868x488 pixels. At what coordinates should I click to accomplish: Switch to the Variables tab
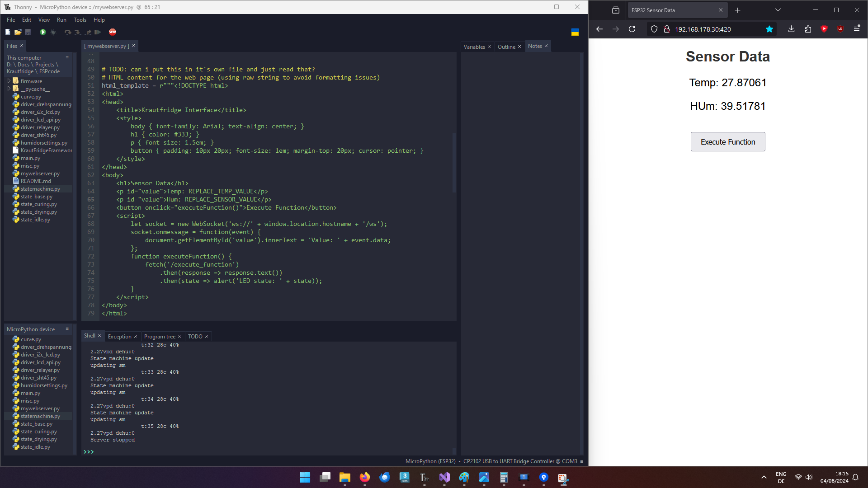(x=474, y=47)
